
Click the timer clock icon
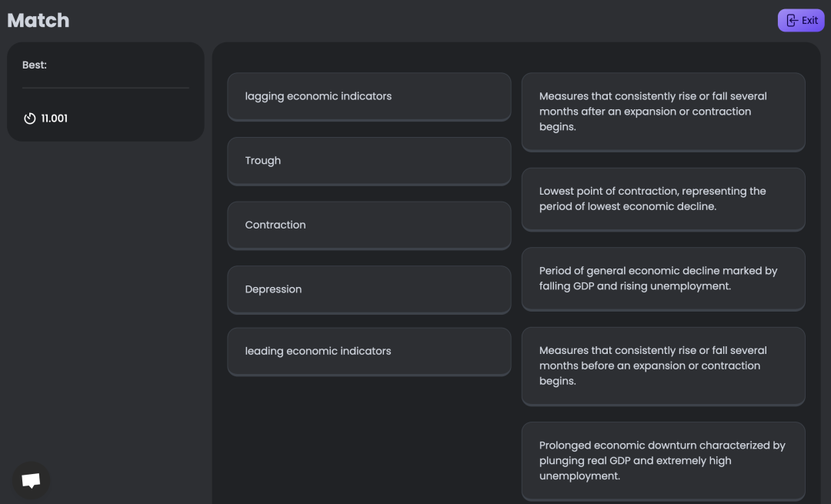pos(30,118)
